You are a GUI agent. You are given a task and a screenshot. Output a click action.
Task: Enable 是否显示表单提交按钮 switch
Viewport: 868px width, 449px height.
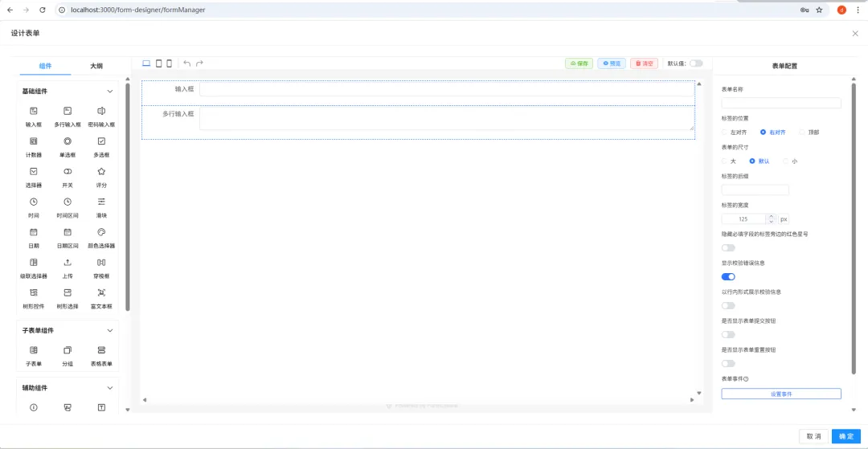pyautogui.click(x=728, y=334)
